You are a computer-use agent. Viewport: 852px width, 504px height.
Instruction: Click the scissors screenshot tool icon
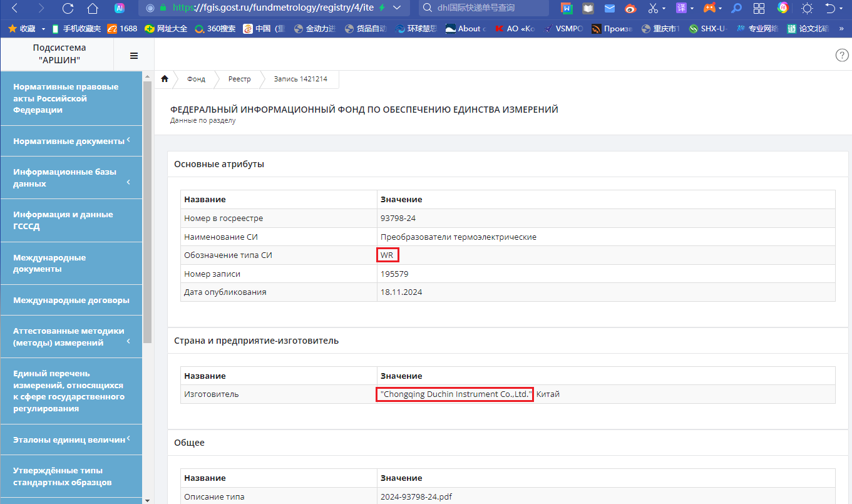pos(654,8)
